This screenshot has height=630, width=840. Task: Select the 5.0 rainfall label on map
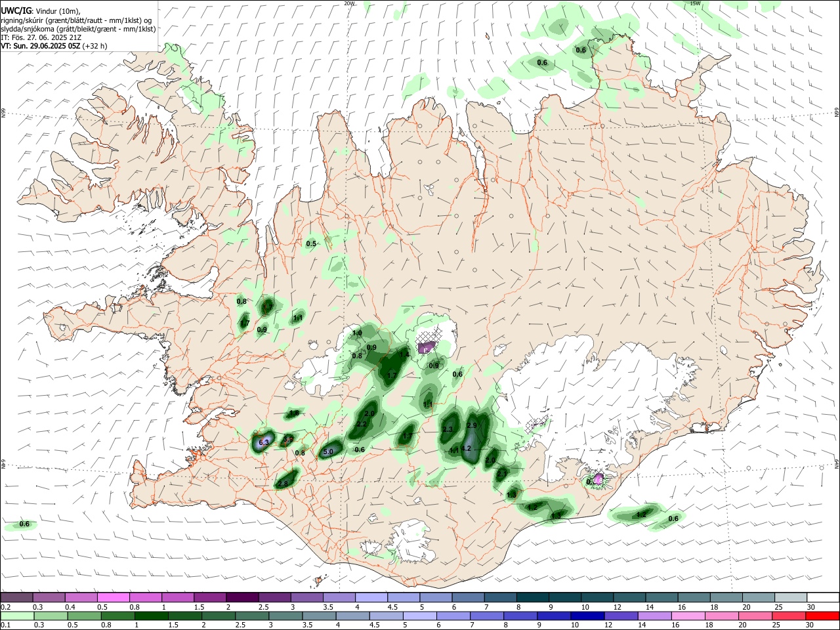pyautogui.click(x=328, y=451)
